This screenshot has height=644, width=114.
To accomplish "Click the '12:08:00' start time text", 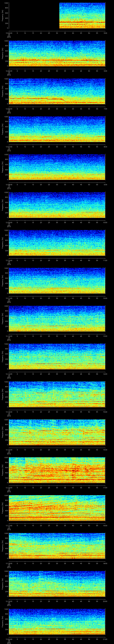I will [9, 184].
